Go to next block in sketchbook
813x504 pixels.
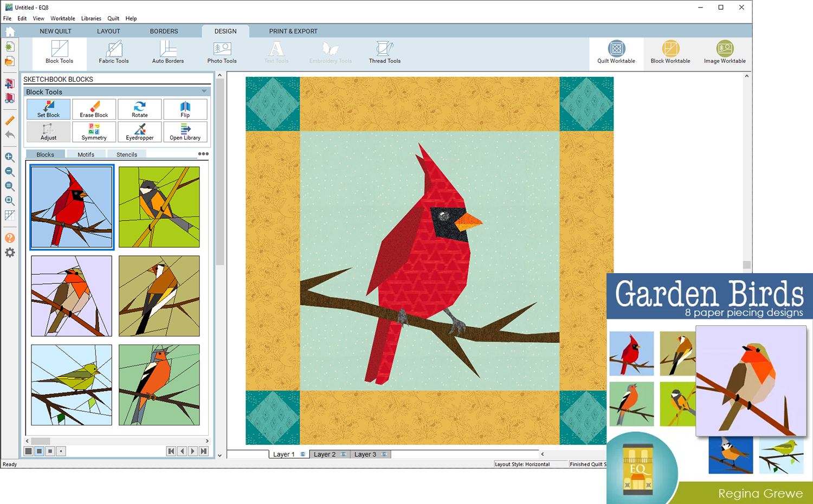[192, 451]
